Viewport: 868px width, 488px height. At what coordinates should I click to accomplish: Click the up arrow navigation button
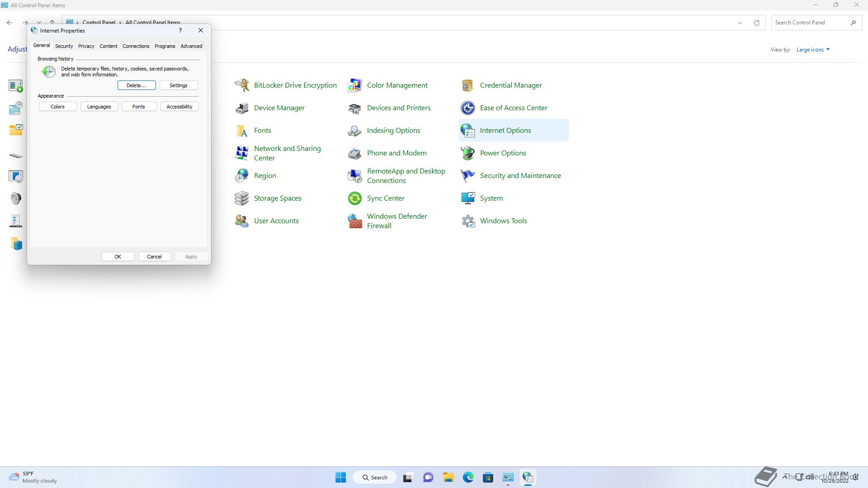click(52, 21)
